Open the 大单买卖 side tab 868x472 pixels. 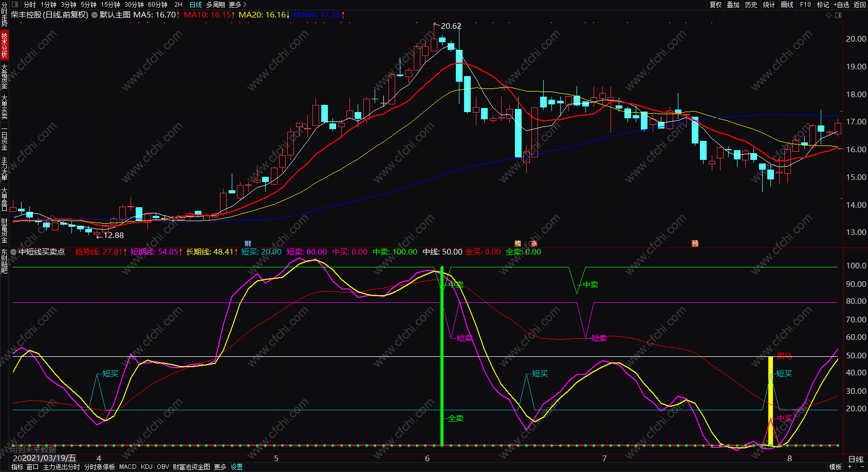coord(4,107)
